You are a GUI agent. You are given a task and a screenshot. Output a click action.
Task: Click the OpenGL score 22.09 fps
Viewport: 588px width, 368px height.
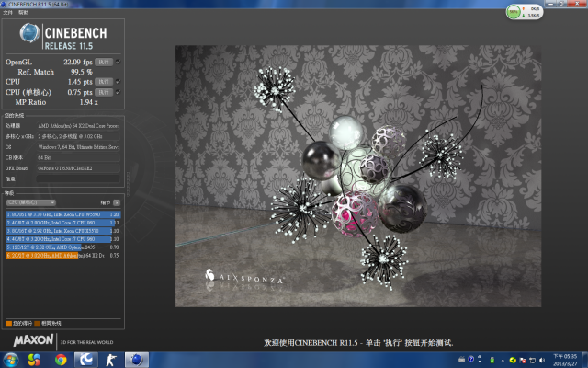(x=77, y=62)
